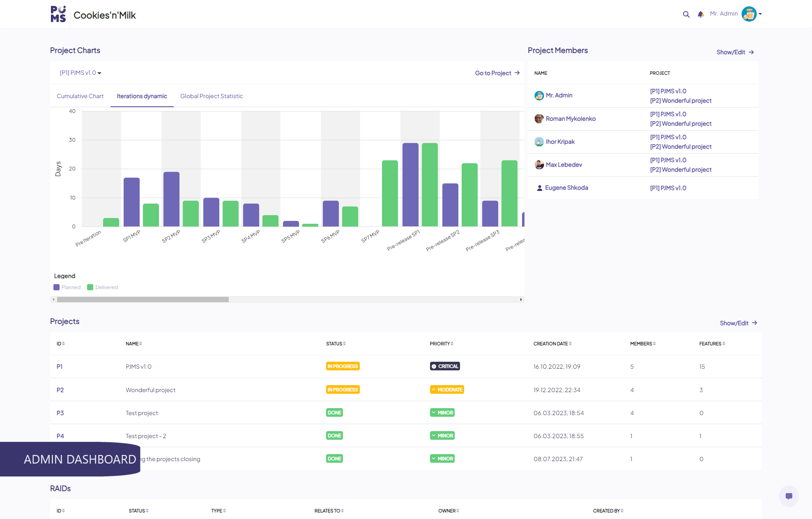Switch to Cumulative Chart tab

(80, 96)
